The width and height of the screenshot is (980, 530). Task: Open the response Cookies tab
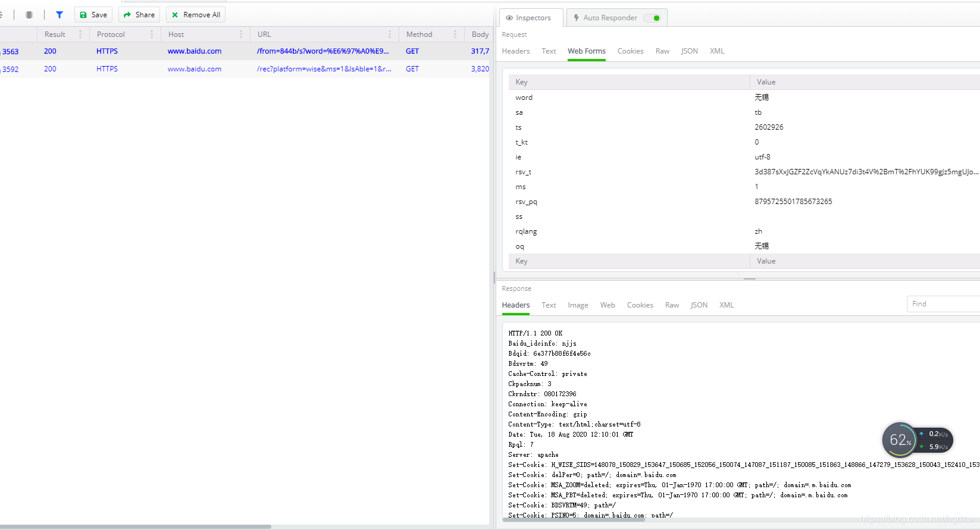tap(640, 305)
